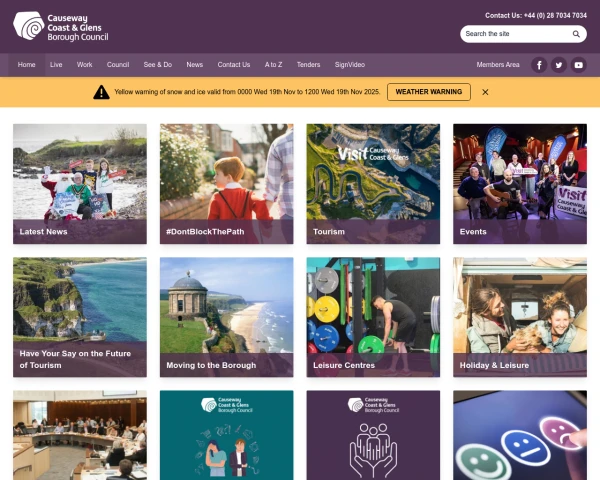Click the Causeway Coast & Glens Council logo

point(61,26)
